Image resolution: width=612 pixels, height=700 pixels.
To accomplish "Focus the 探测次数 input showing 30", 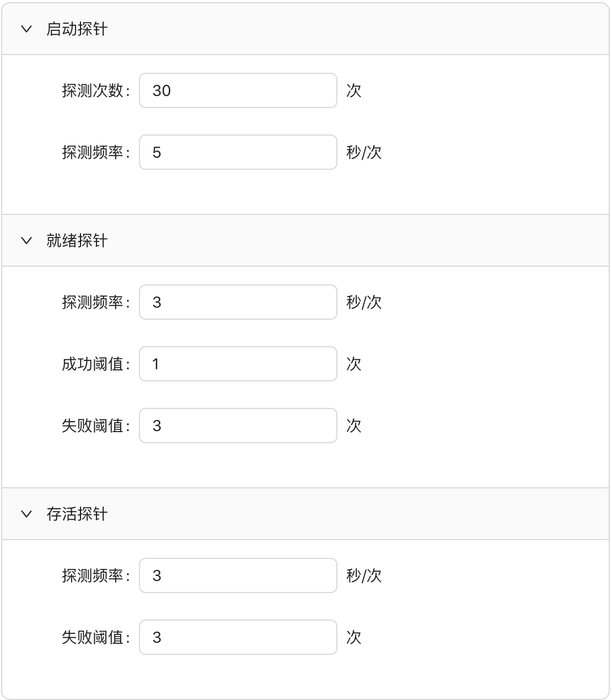I will tap(238, 90).
